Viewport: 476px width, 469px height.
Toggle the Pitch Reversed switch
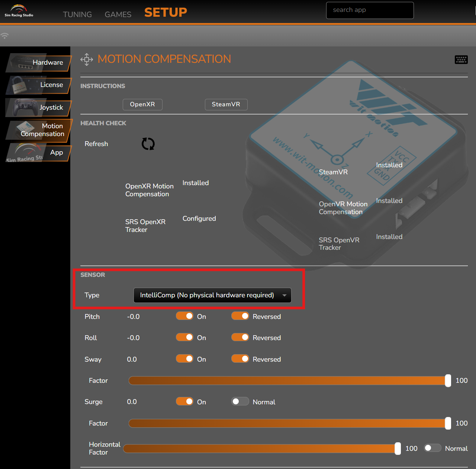(240, 316)
